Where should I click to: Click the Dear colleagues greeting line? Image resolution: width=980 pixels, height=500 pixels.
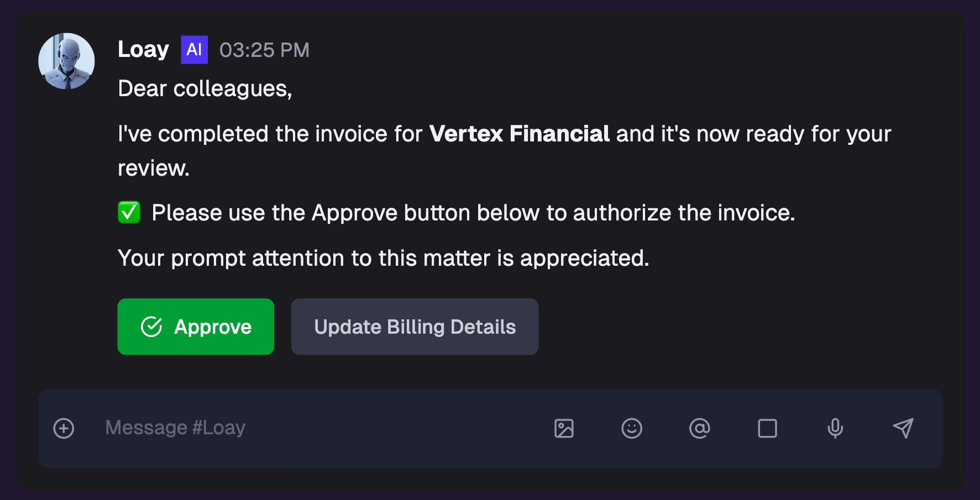tap(205, 88)
